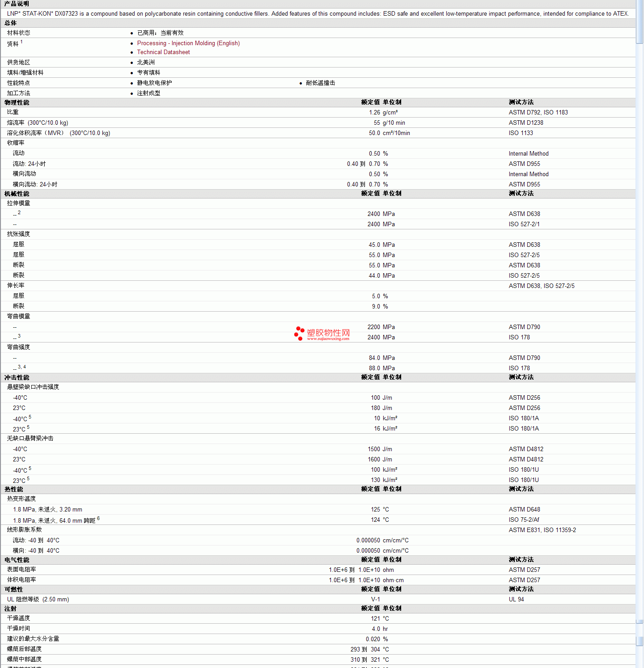Click the 产品说明 section header
This screenshot has height=668, width=644.
tap(17, 4)
